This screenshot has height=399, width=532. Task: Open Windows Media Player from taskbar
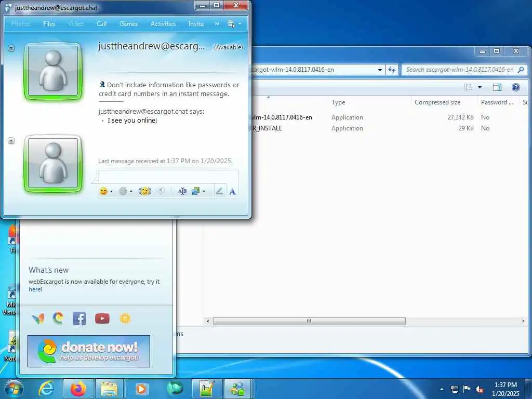click(x=141, y=389)
